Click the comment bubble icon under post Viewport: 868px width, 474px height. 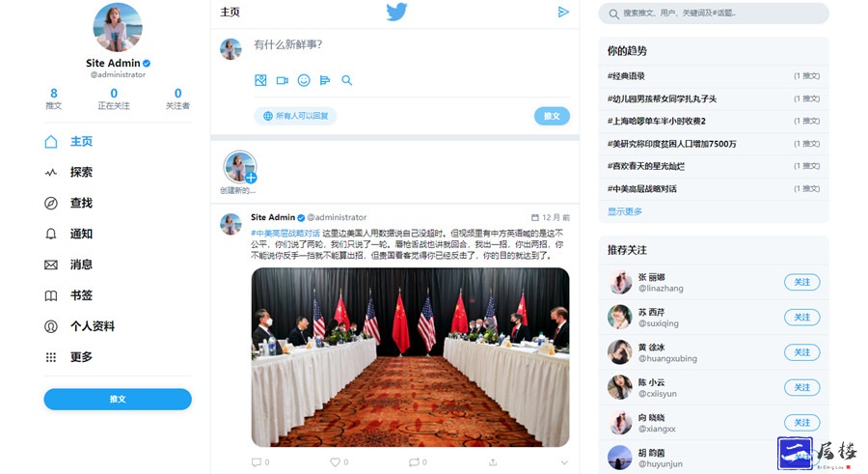click(256, 461)
